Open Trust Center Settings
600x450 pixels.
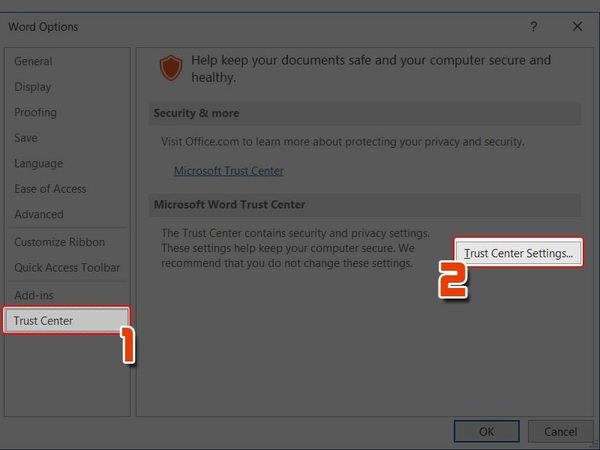click(518, 254)
